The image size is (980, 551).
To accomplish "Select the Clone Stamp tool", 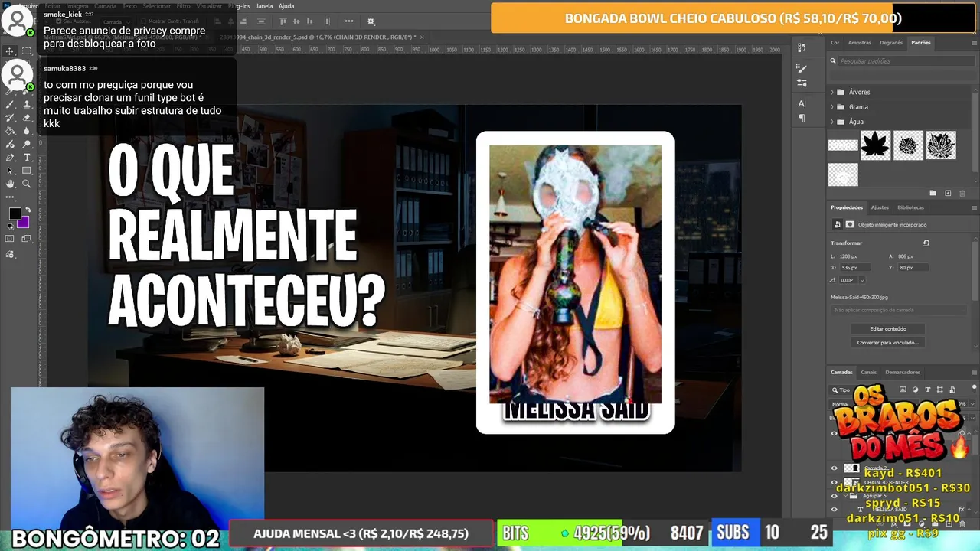I will coord(27,104).
